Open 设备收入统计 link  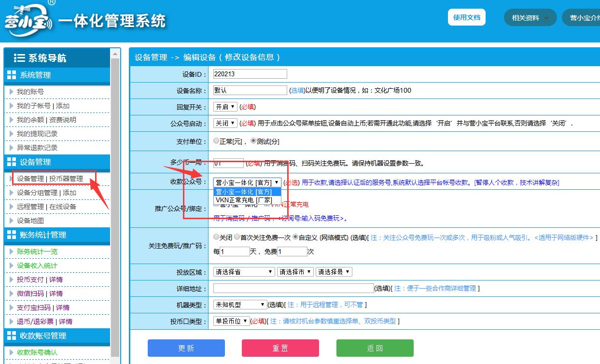coord(37,266)
